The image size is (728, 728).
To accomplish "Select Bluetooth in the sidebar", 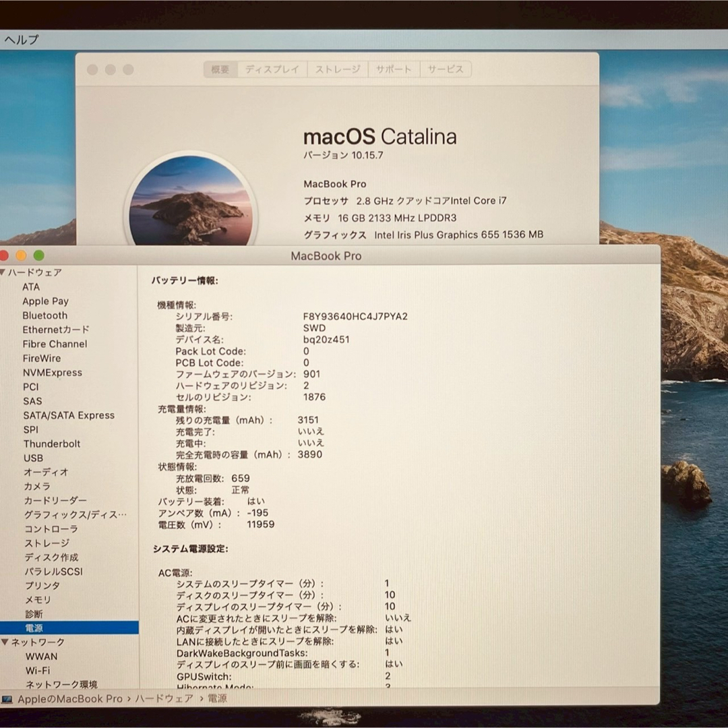I will click(x=45, y=315).
